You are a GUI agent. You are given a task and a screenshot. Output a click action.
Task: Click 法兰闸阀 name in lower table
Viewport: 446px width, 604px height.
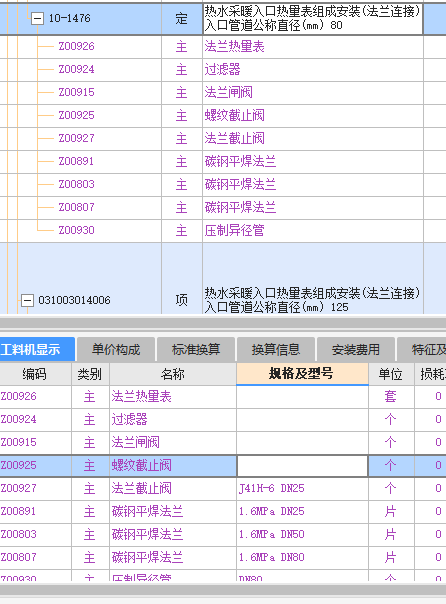tap(136, 442)
